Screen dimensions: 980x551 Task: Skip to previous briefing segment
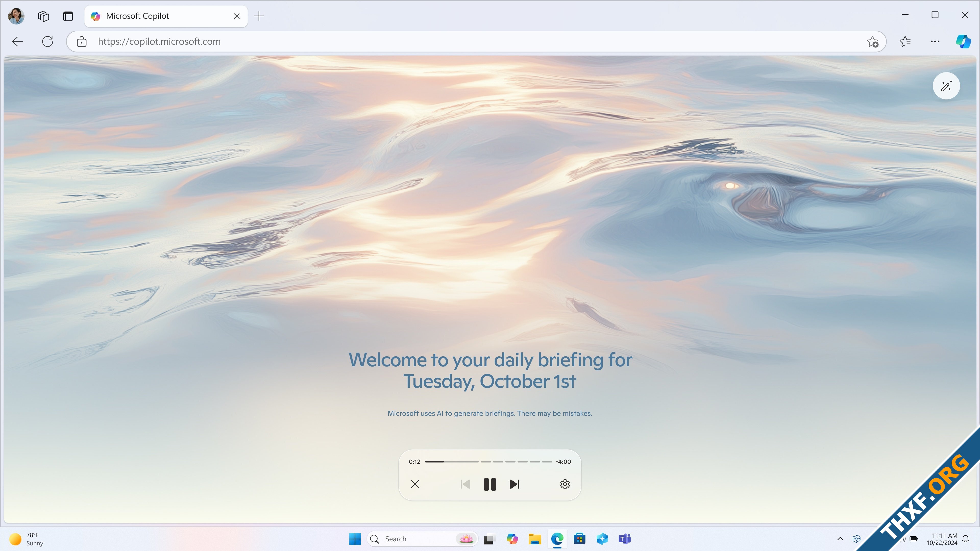click(x=466, y=484)
